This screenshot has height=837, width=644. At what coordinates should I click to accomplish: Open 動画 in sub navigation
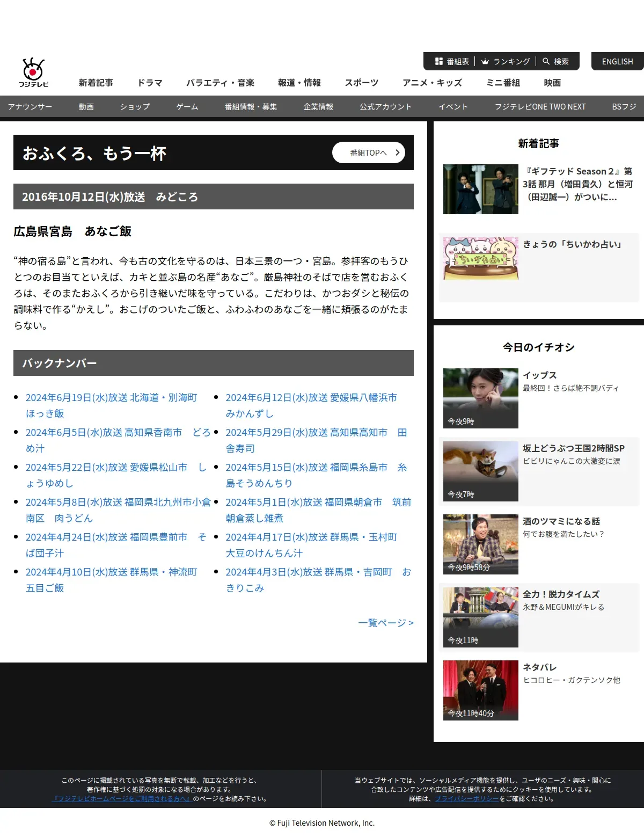click(x=86, y=107)
